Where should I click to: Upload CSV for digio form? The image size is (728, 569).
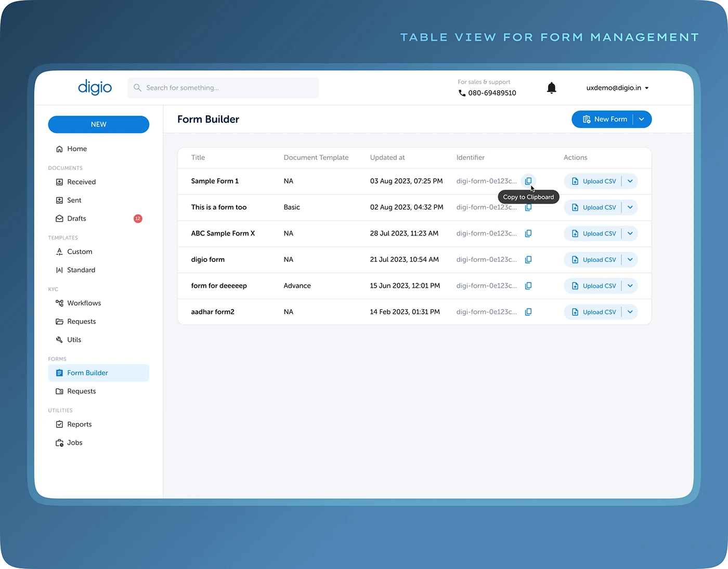point(593,260)
